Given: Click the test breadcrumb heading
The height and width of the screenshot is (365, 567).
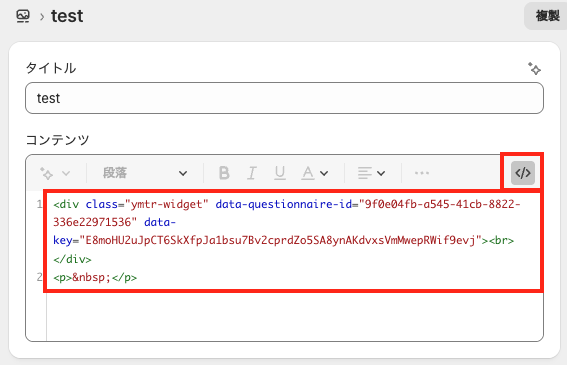Looking at the screenshot, I should coord(67,16).
